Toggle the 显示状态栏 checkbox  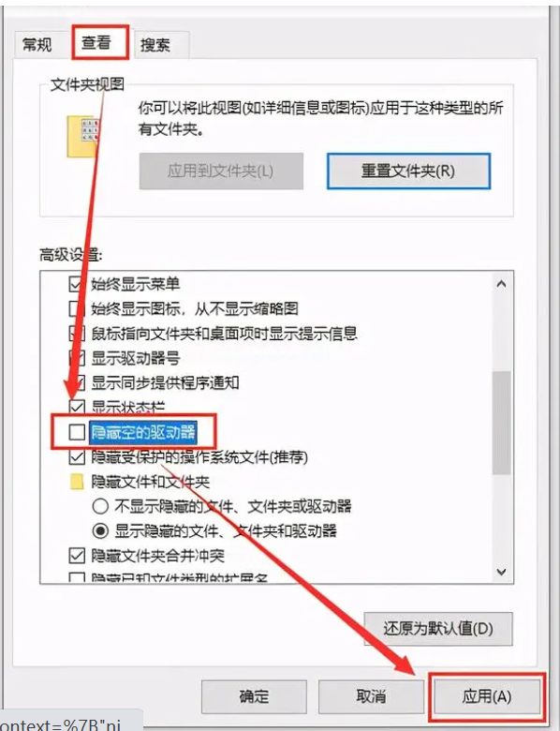pyautogui.click(x=77, y=407)
